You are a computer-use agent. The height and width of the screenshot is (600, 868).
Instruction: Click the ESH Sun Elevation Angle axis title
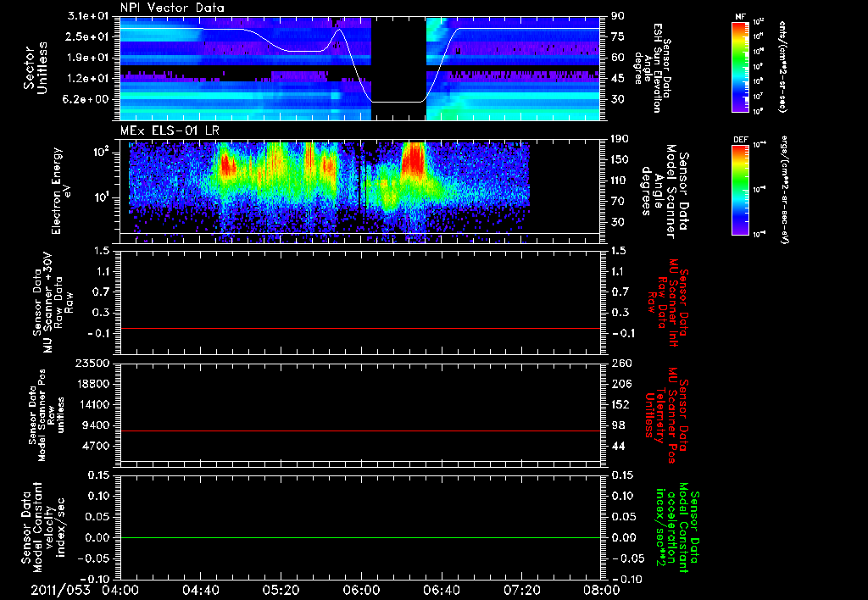[x=652, y=68]
